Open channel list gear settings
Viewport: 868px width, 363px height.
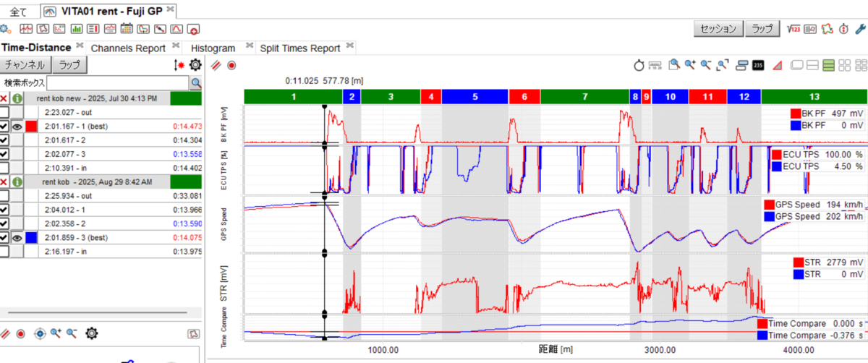195,65
